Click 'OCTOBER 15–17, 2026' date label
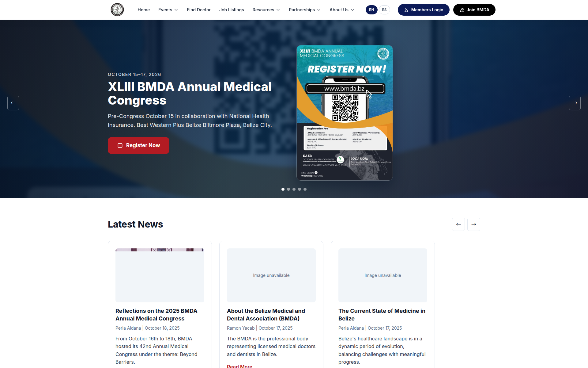Screen dimensions: 588x368 point(134,75)
